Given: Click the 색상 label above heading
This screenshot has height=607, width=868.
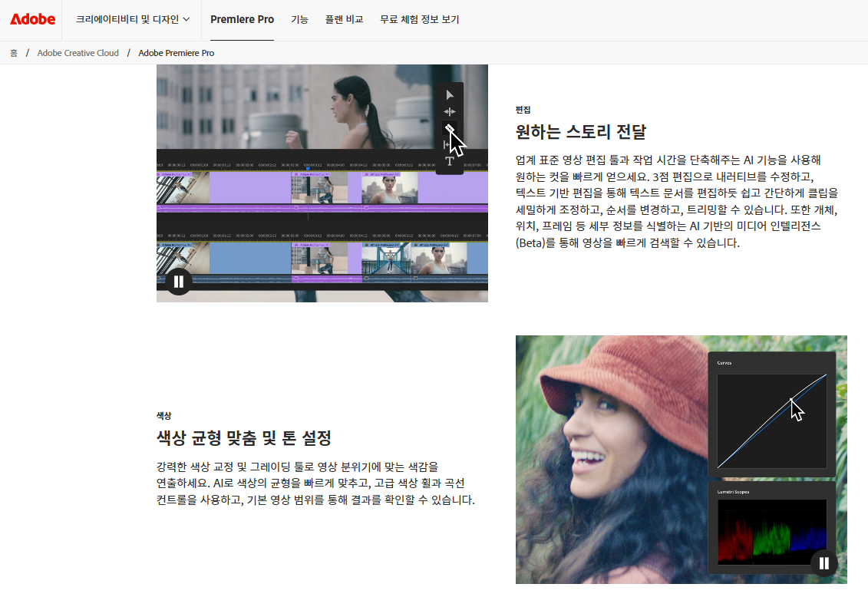Looking at the screenshot, I should pyautogui.click(x=164, y=416).
